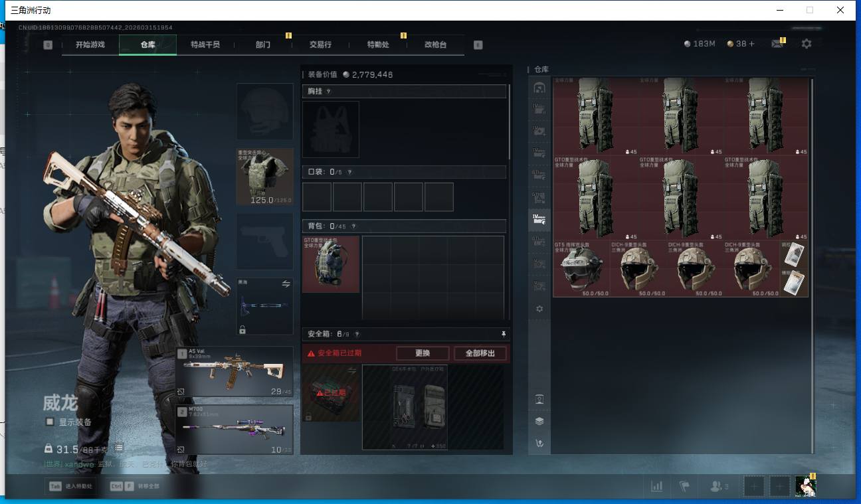Click the empty chest rig slot
Screen dimensions: 861x504
click(331, 129)
